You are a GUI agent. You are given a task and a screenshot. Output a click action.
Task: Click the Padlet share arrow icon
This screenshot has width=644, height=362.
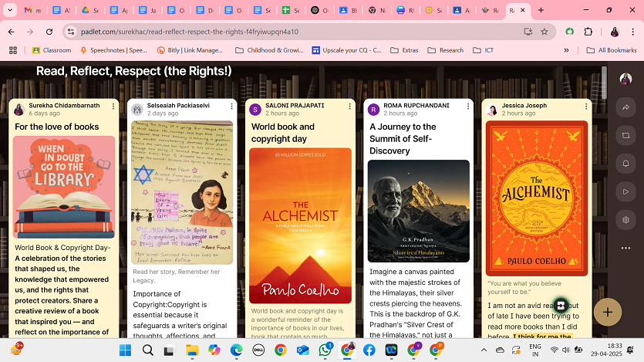625,108
